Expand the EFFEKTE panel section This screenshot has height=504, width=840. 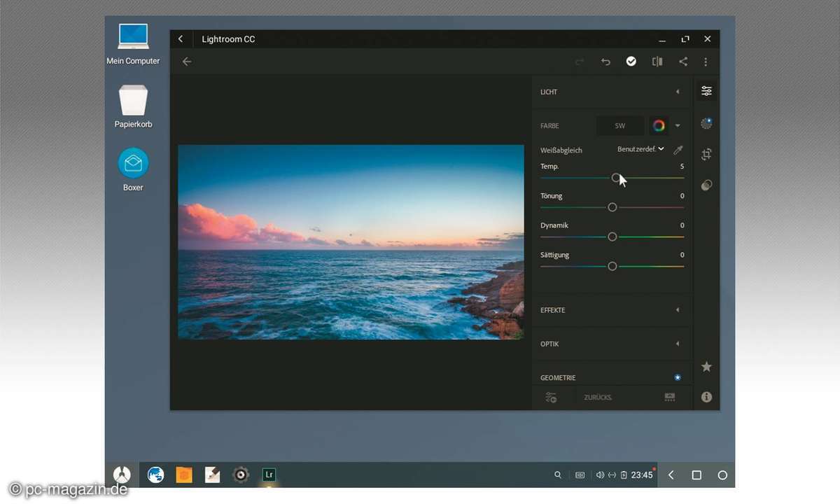pos(612,310)
